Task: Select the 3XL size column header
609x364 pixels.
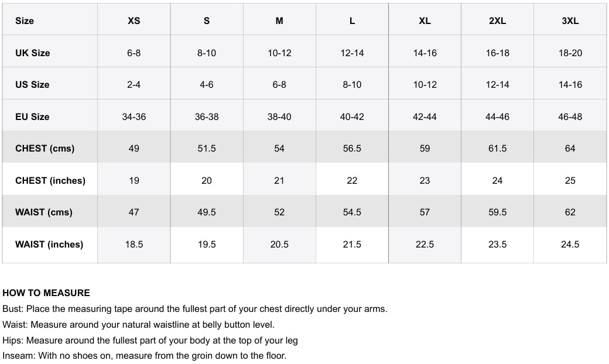Action: pyautogui.click(x=570, y=20)
